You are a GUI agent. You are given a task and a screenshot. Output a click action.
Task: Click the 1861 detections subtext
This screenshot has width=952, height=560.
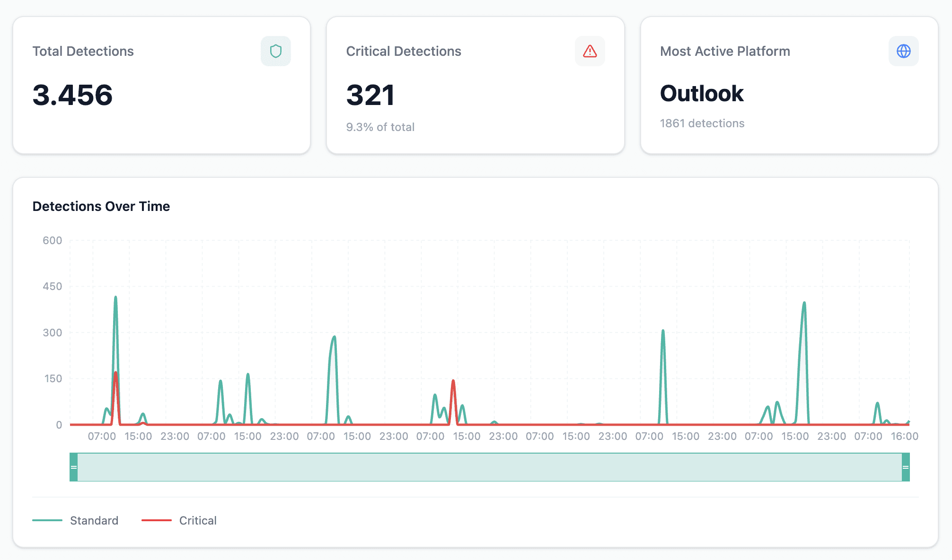(702, 123)
